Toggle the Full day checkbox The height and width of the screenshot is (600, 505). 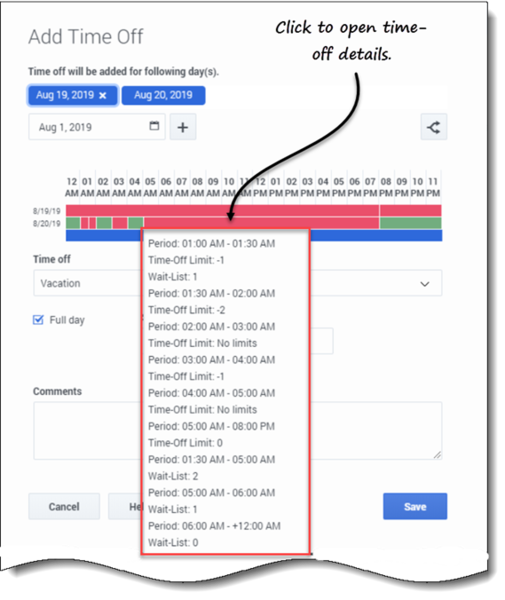(x=38, y=320)
